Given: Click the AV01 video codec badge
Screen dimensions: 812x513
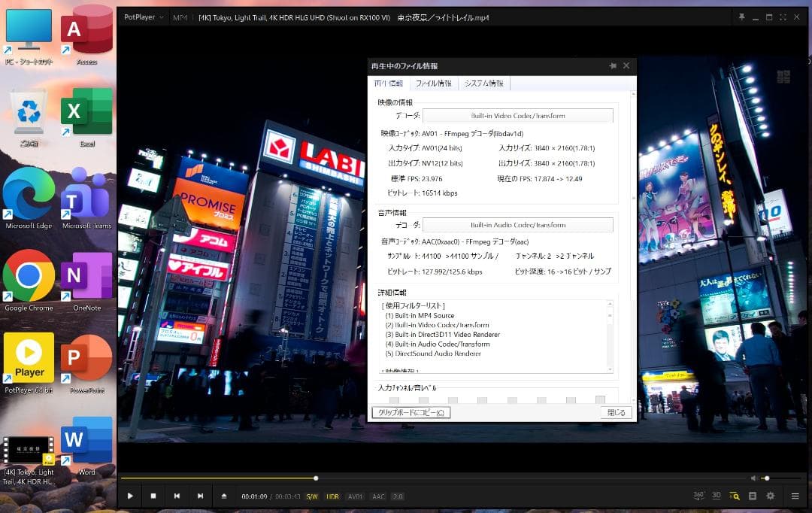Looking at the screenshot, I should tap(355, 496).
